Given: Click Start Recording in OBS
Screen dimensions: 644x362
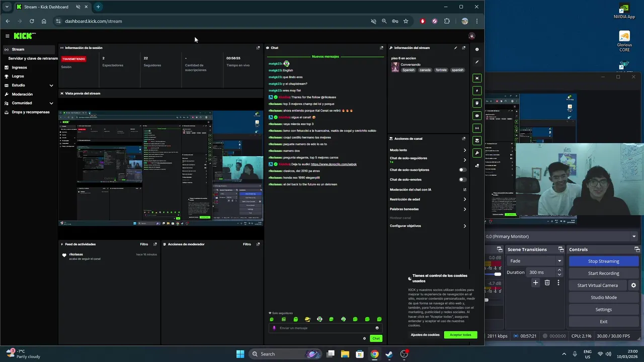Looking at the screenshot, I should pos(603,273).
